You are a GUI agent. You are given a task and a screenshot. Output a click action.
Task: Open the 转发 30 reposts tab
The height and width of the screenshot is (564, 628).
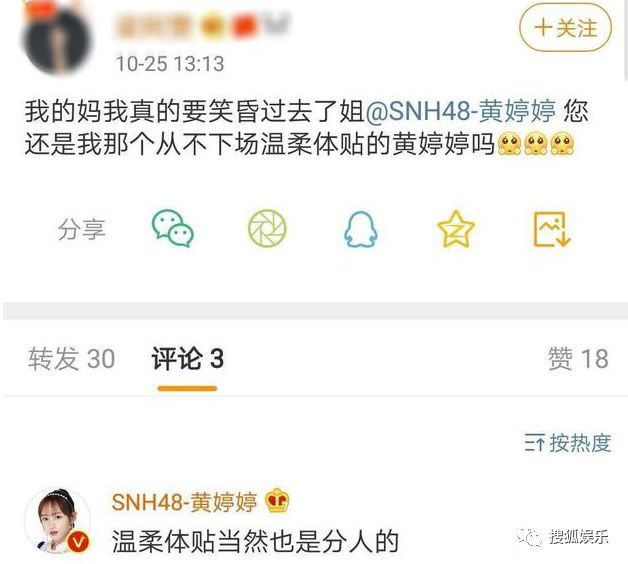tap(71, 358)
